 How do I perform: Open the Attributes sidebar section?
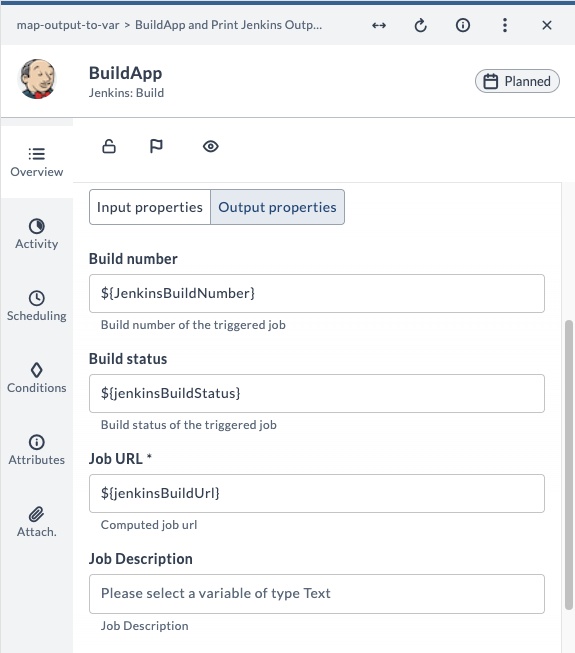click(x=37, y=450)
